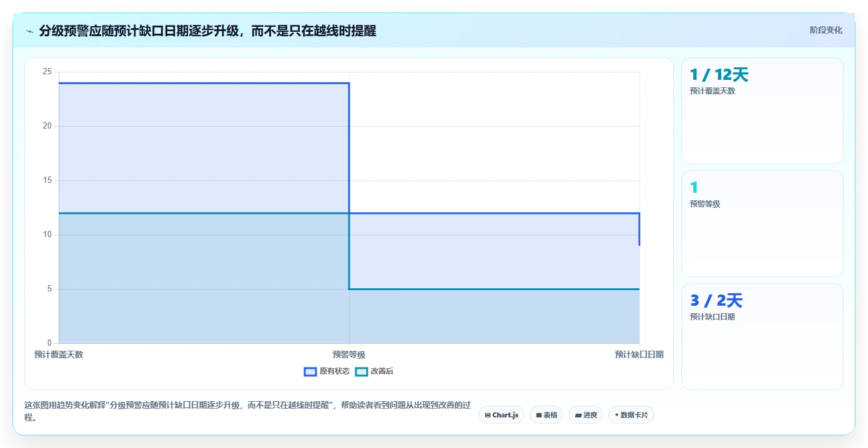868x448 pixels.
Task: Click the sparkle icon in 数据卡片 tag
Action: coord(617,415)
